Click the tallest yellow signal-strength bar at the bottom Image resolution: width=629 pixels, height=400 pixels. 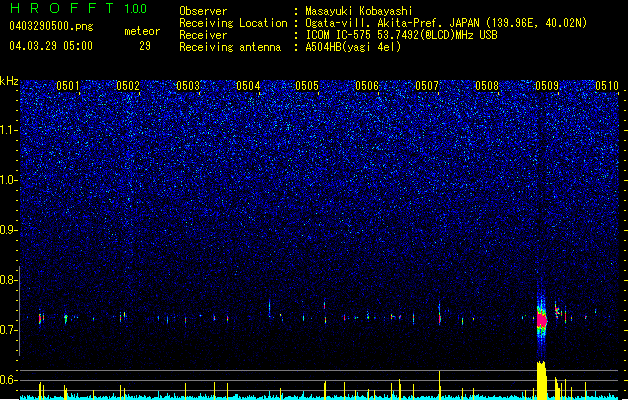click(542, 380)
